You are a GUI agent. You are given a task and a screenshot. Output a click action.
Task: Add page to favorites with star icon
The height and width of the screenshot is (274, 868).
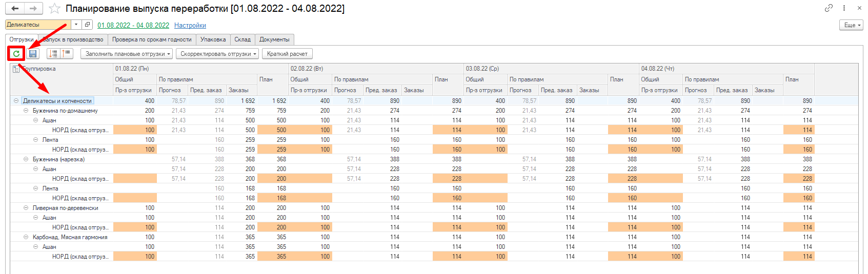coord(54,9)
